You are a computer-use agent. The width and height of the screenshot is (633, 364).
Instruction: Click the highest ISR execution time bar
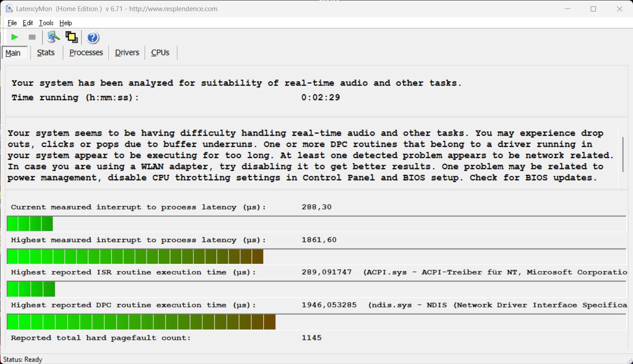[x=317, y=289]
